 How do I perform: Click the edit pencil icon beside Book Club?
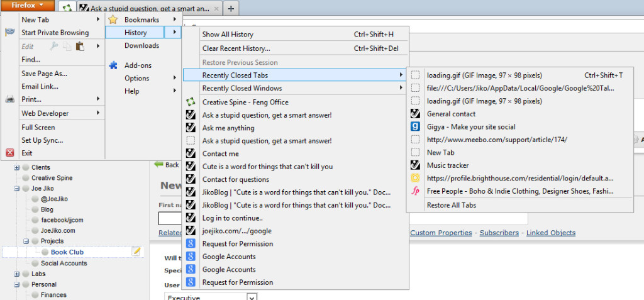[136, 252]
